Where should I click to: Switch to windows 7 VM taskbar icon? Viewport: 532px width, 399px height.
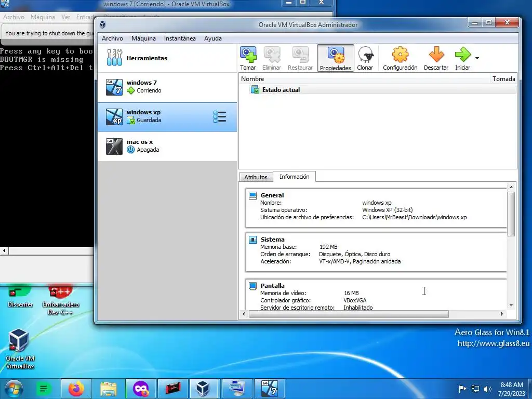[270, 389]
